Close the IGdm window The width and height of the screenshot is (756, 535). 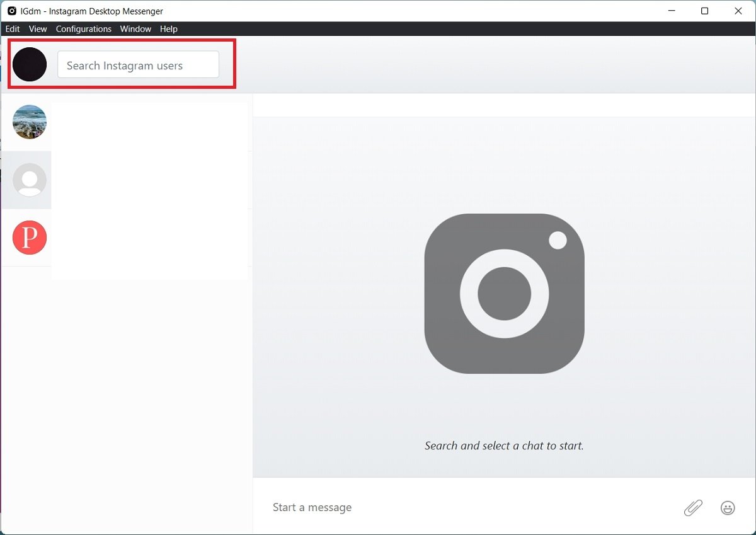click(x=738, y=11)
